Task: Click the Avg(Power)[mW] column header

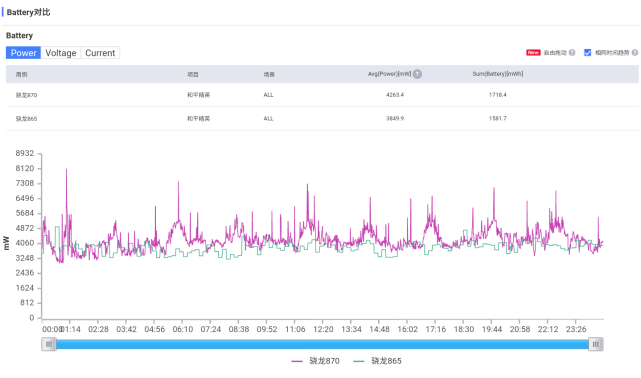Action: [x=389, y=74]
